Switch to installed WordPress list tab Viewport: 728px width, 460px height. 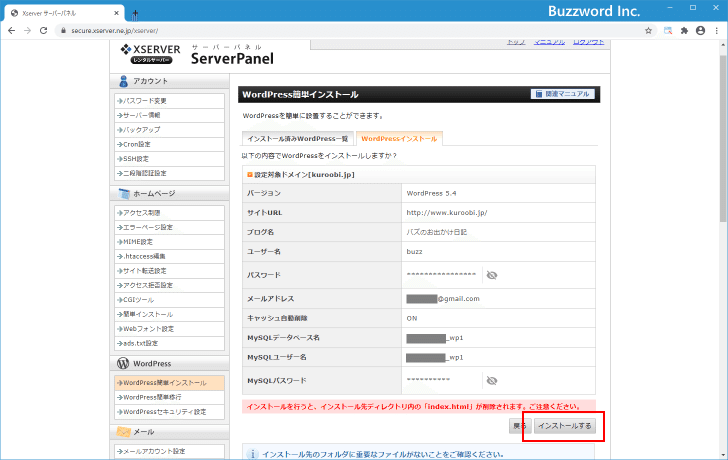point(298,139)
